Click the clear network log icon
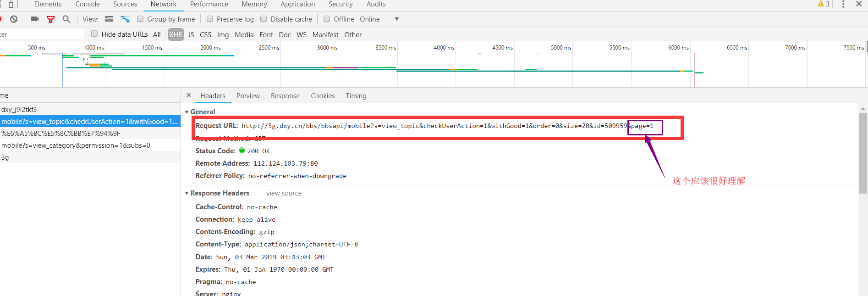This screenshot has width=868, height=296. pyautogui.click(x=14, y=19)
